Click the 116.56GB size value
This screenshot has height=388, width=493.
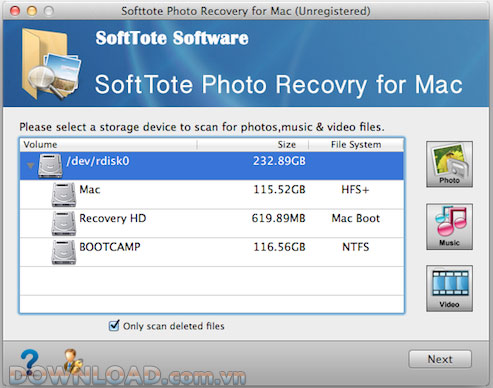(x=279, y=247)
